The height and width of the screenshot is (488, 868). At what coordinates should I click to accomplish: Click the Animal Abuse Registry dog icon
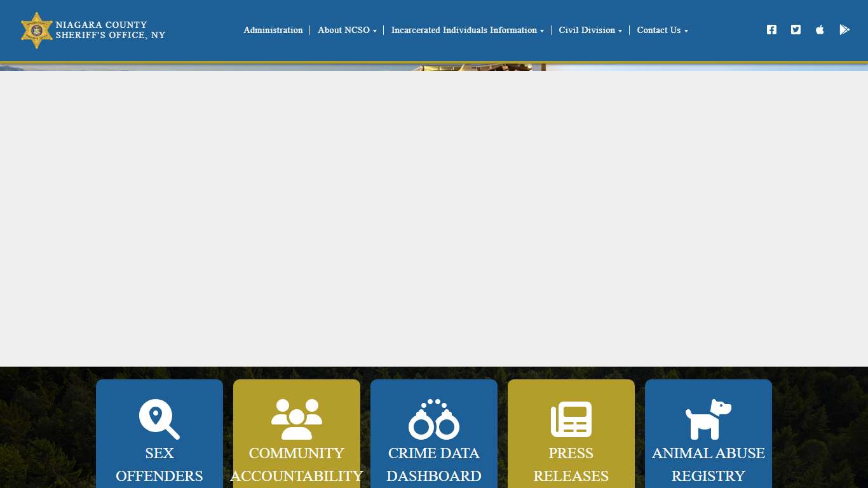point(708,419)
